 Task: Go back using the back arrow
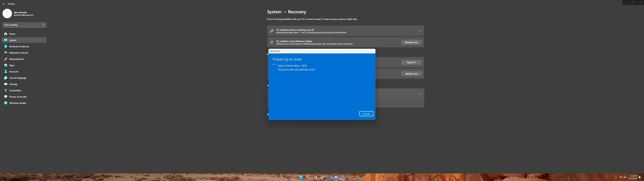(x=4, y=4)
